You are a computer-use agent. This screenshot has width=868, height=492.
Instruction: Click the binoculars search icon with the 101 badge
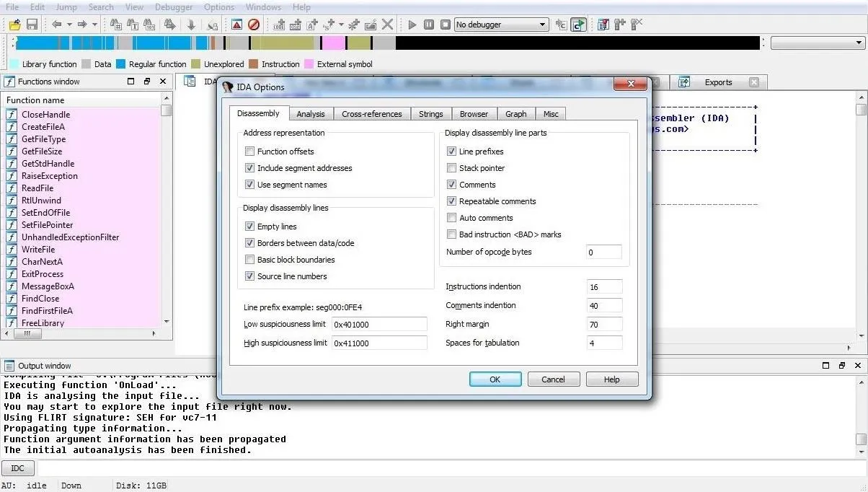150,25
